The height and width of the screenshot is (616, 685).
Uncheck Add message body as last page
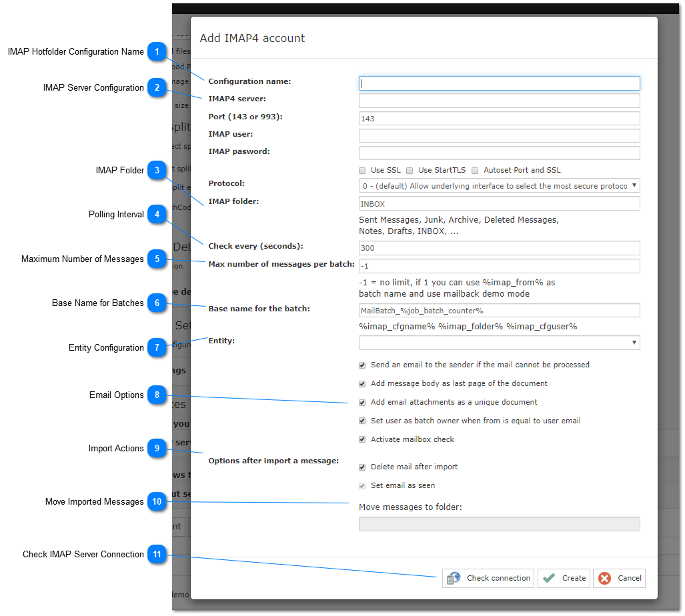[x=362, y=384]
